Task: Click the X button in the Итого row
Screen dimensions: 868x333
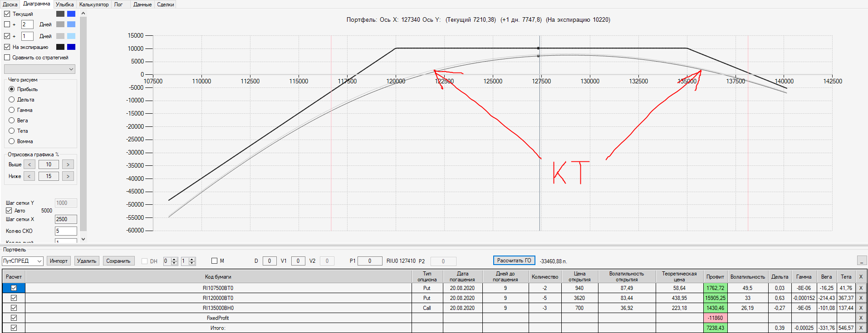Action: coord(861,328)
